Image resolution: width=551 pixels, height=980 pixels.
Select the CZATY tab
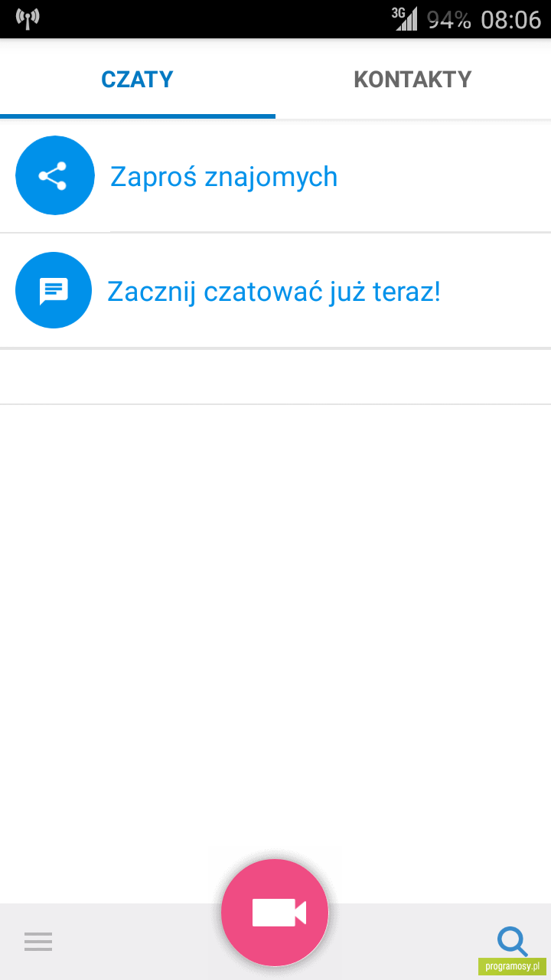(138, 79)
